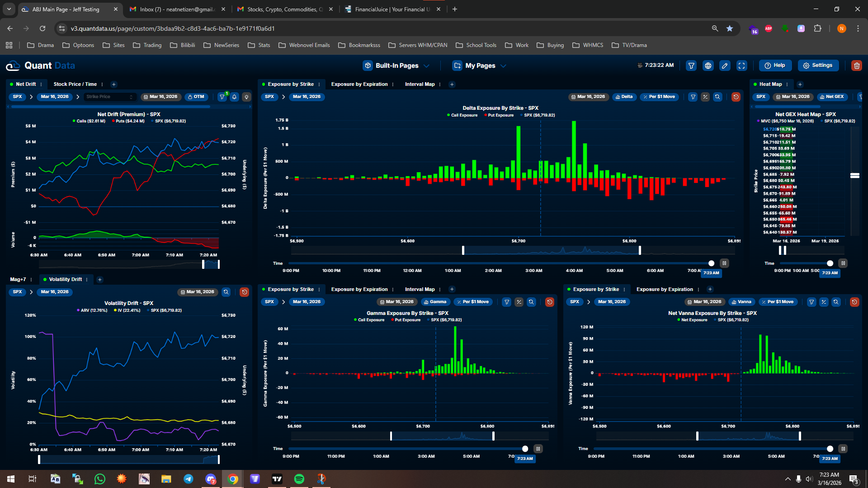Toggle Per $1 Move in Gamma Exposure panel
The height and width of the screenshot is (488, 868).
click(473, 302)
